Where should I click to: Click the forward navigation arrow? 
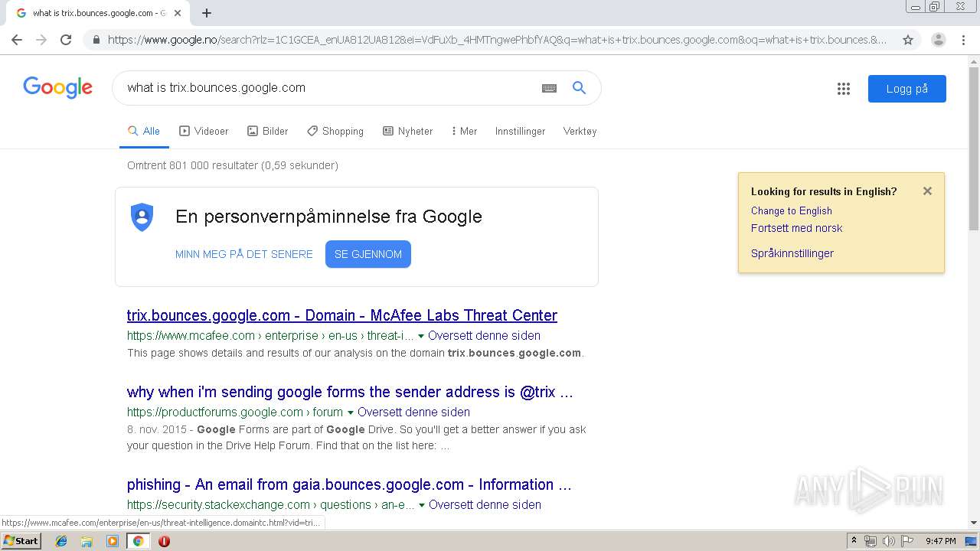41,40
